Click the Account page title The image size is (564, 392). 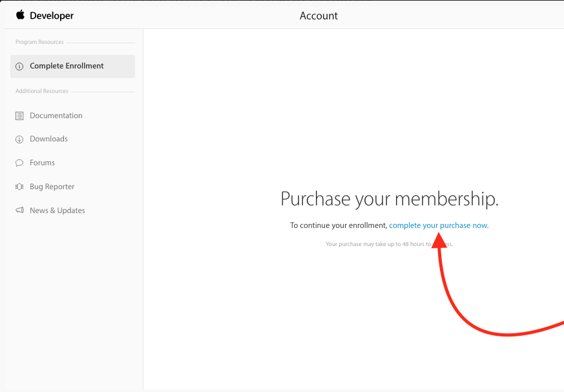(319, 16)
